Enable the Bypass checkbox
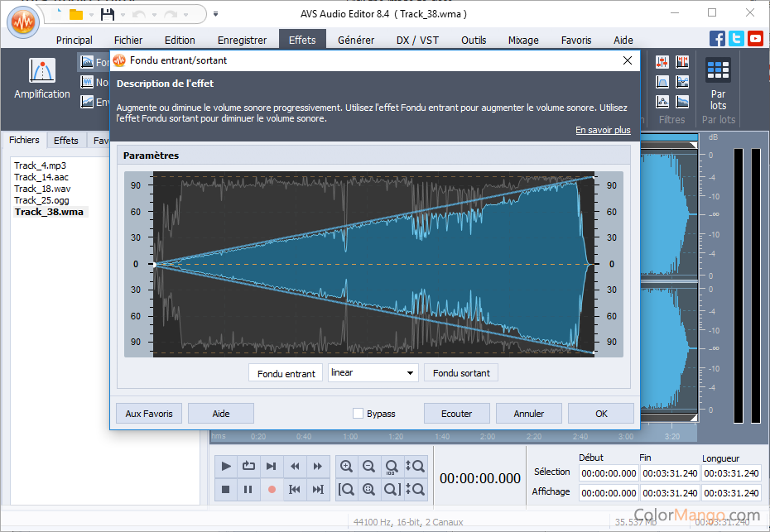 point(358,414)
